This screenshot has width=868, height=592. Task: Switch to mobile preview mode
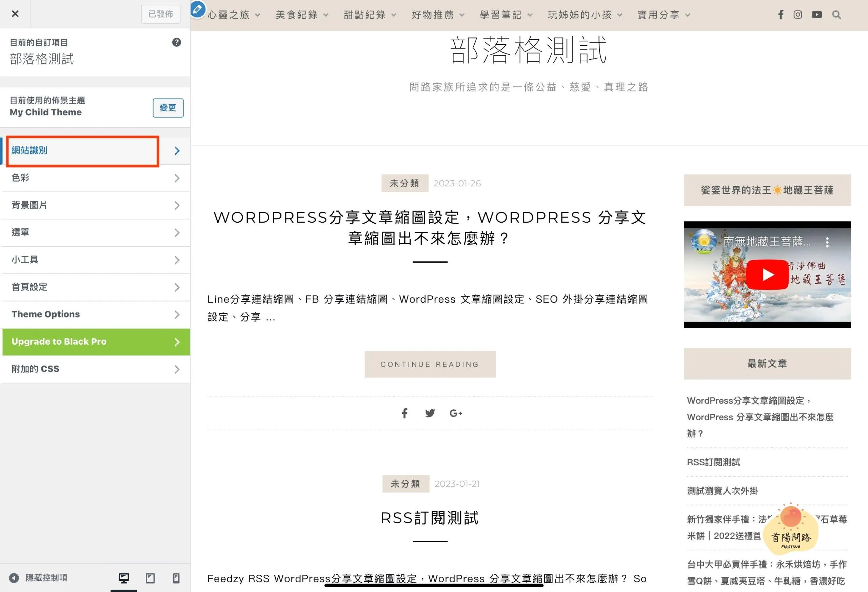(x=176, y=578)
